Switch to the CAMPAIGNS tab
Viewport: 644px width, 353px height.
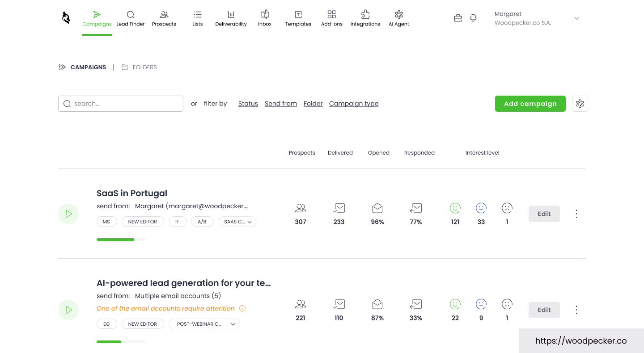coord(83,67)
